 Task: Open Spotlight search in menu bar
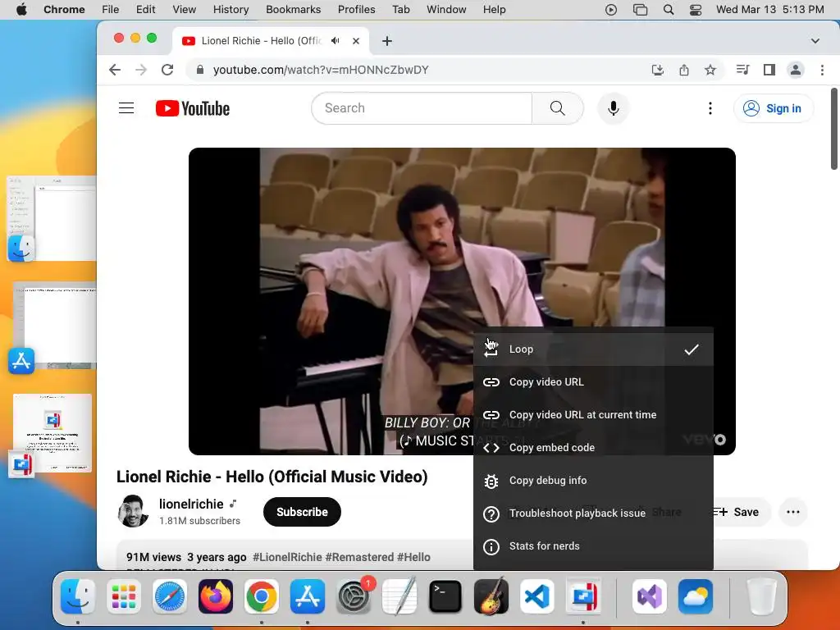(x=668, y=10)
